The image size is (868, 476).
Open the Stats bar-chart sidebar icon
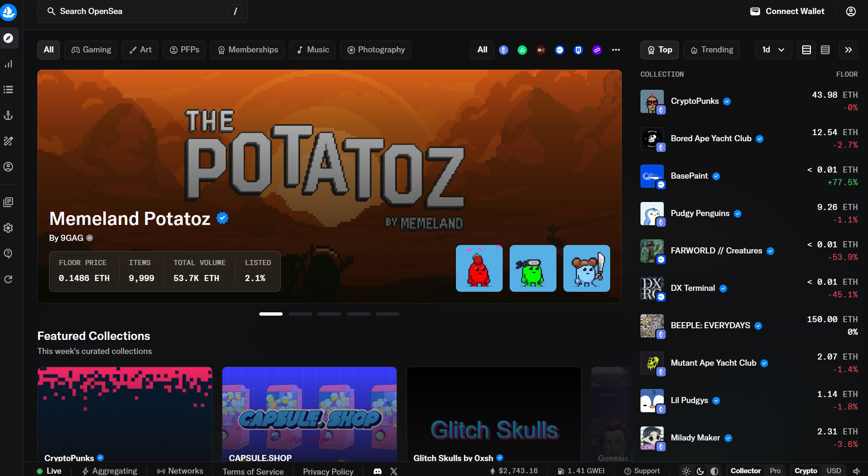[x=8, y=64]
